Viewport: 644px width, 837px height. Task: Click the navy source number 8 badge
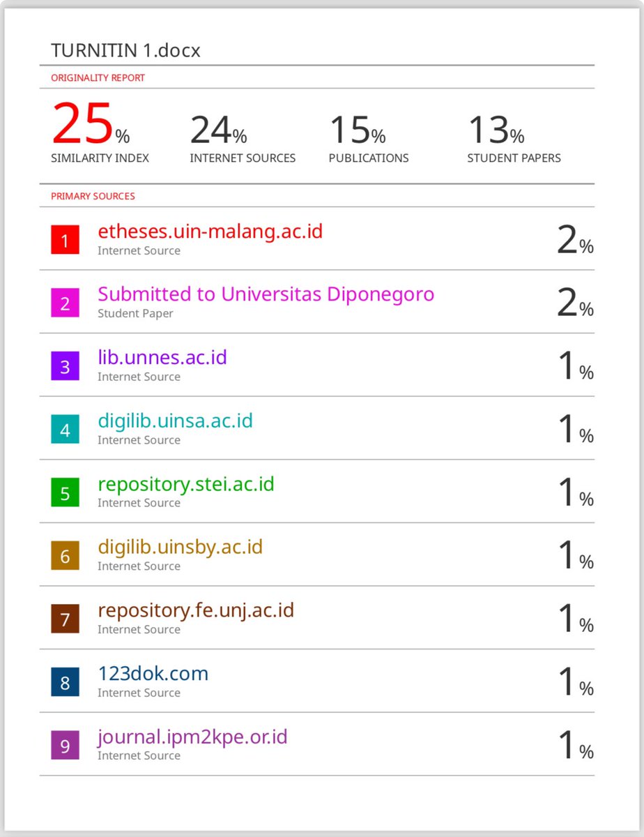[65, 683]
